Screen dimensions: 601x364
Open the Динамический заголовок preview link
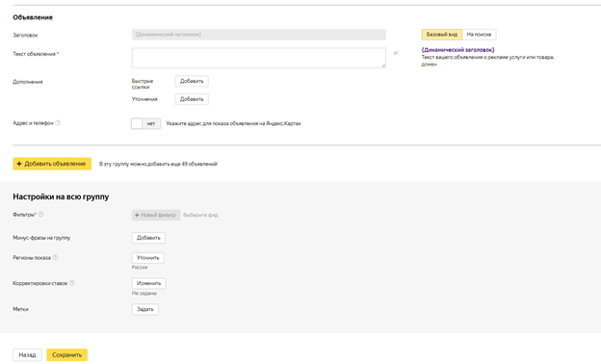[458, 50]
